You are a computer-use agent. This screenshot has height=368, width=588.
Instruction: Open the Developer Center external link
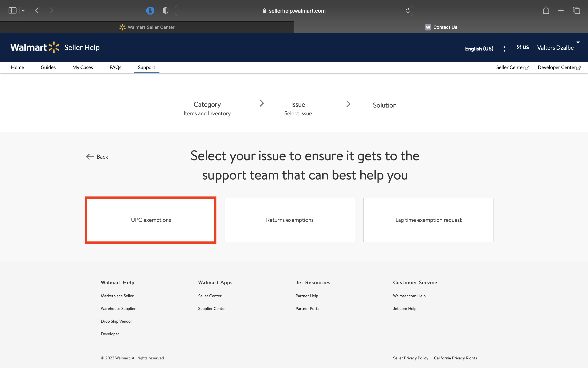click(x=559, y=67)
